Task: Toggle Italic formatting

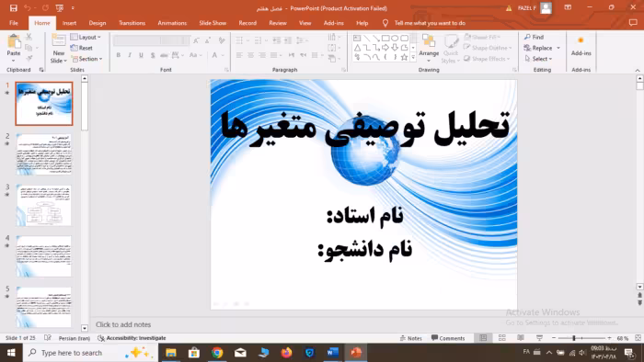Action: point(130,55)
